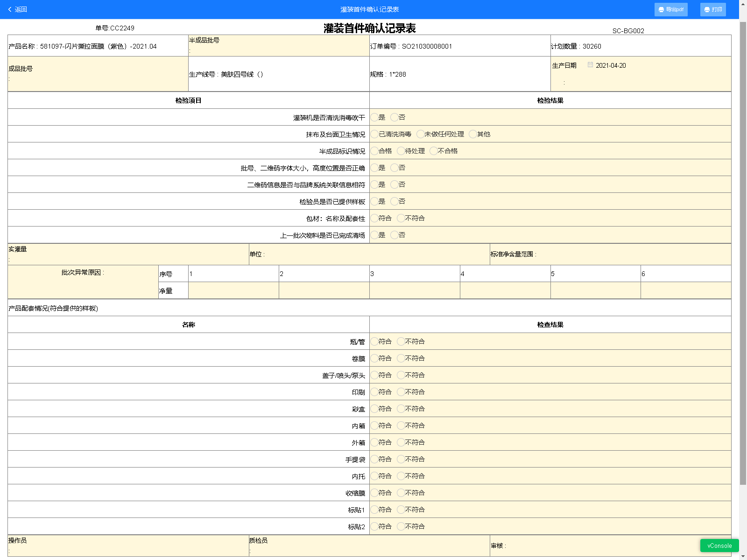
Task: Focus the 实灌量 input field
Action: (x=128, y=259)
